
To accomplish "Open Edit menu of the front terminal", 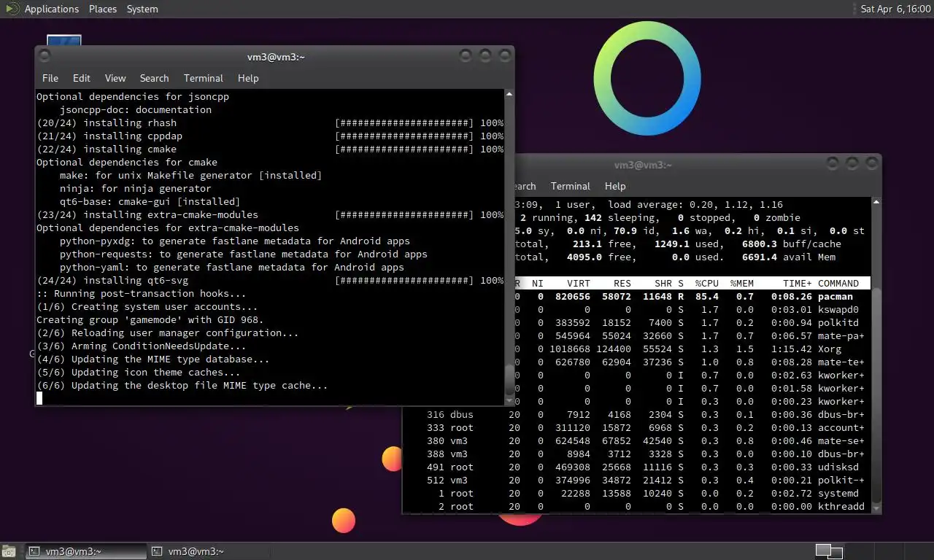I will (x=82, y=78).
